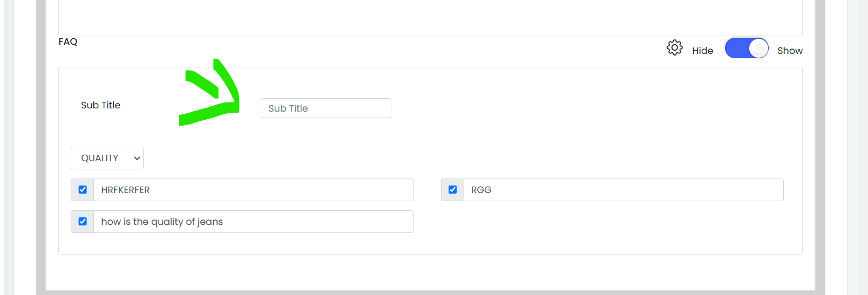Click the blue track of the FAQ switch
868x295 pixels.
point(737,48)
